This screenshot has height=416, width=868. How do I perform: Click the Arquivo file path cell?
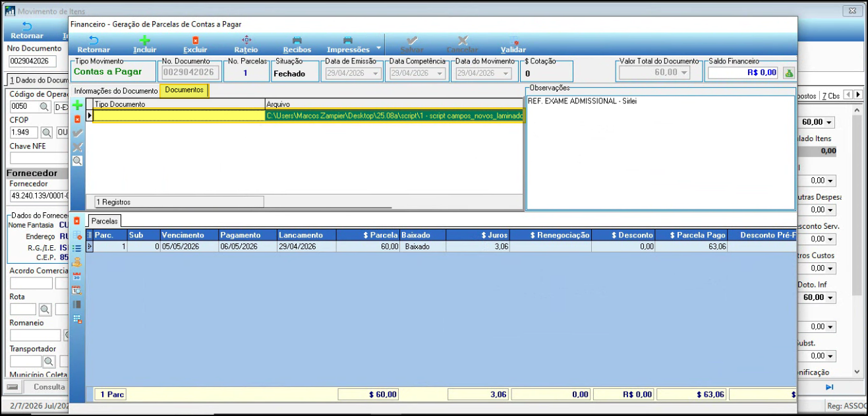[x=393, y=115]
